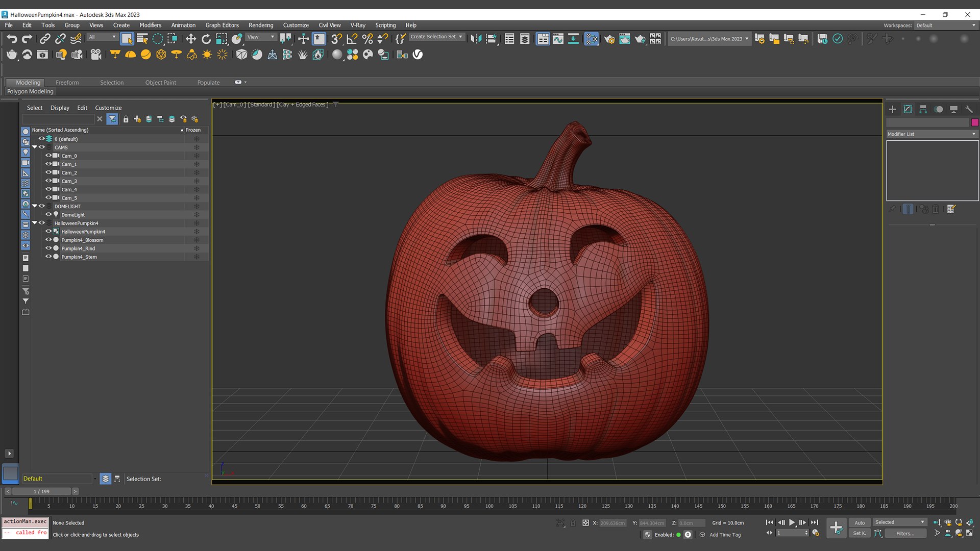Click the Mirror tool icon
This screenshot has height=551, width=980.
click(476, 39)
